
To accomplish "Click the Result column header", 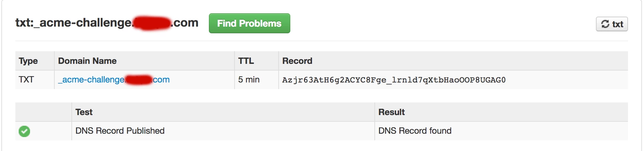I will point(391,112).
